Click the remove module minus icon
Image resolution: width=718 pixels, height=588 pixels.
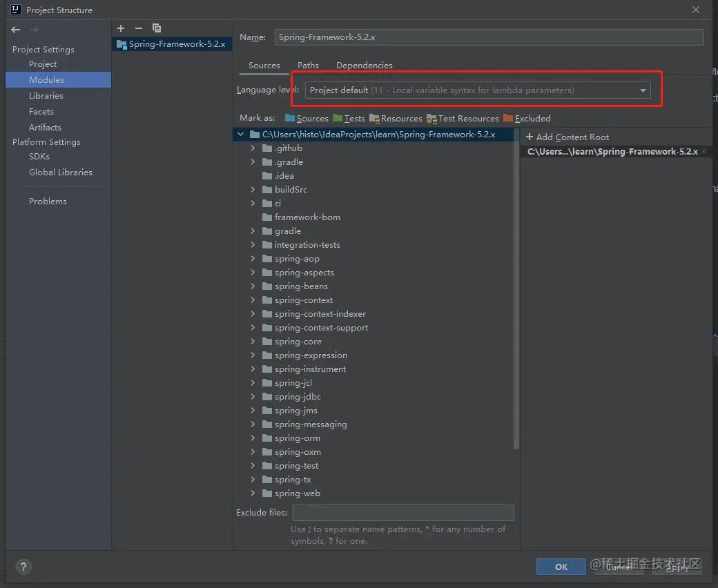[139, 28]
